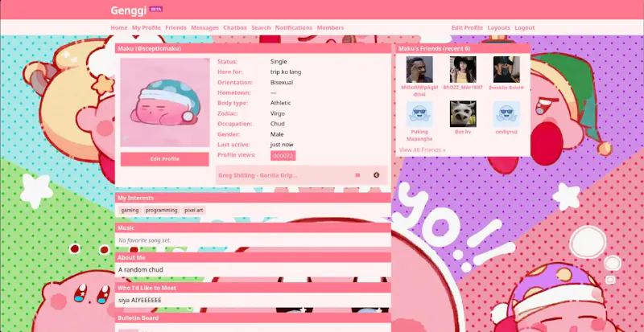Image resolution: width=644 pixels, height=332 pixels.
Task: Click 'A random chud' about text
Action: coord(140,269)
